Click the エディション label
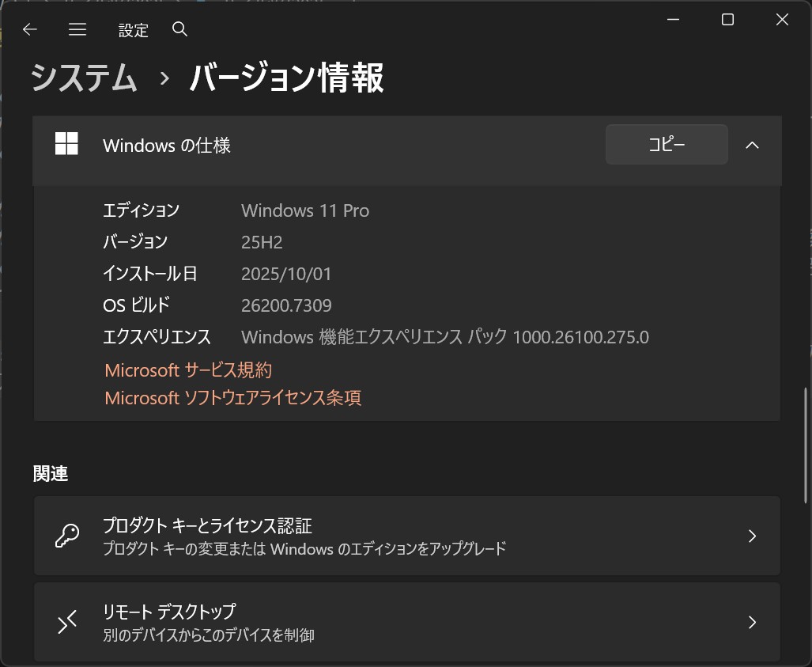The image size is (812, 667). (141, 210)
